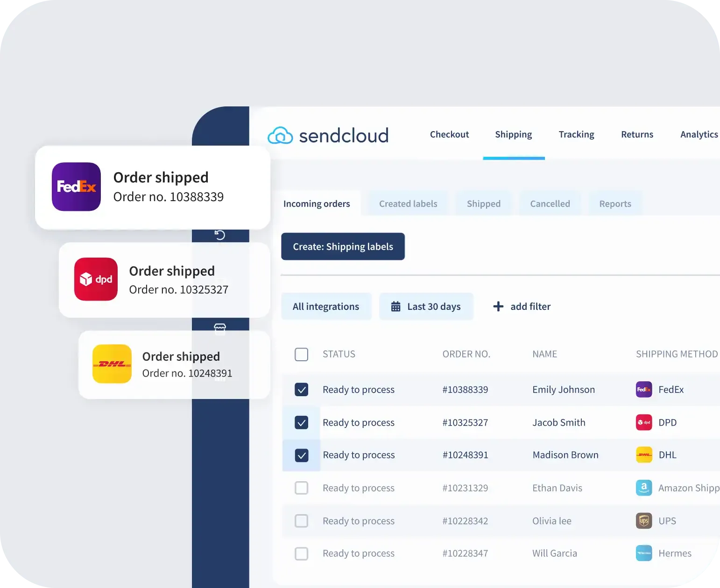Click the name Jacob Smith
720x588 pixels.
click(558, 423)
